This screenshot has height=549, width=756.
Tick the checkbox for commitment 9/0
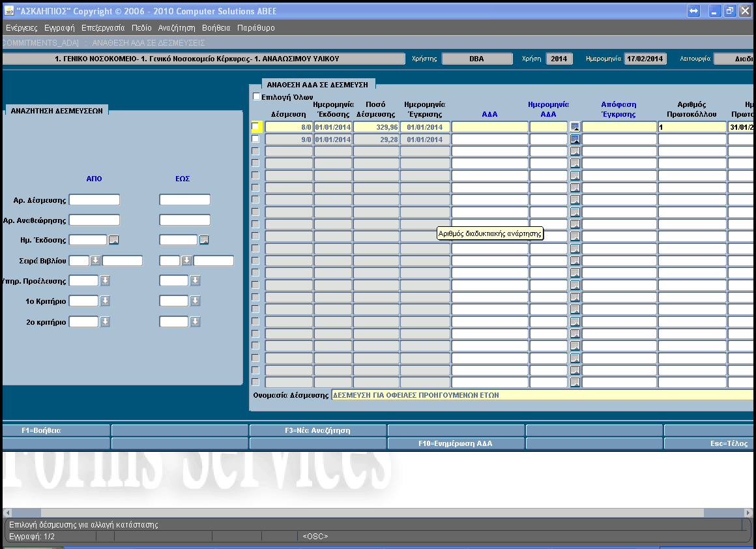pos(255,139)
